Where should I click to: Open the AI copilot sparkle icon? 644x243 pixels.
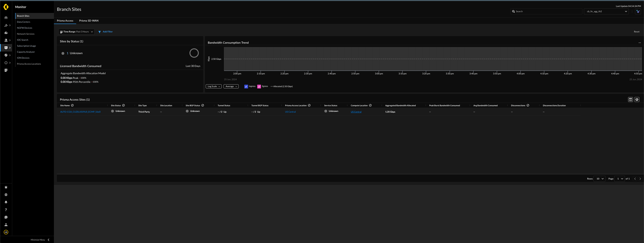[638, 11]
